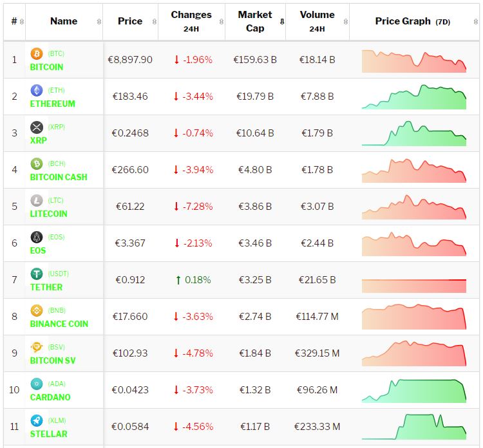The height and width of the screenshot is (448, 483).
Task: Open the ETHEREUM name link
Action: click(x=52, y=104)
